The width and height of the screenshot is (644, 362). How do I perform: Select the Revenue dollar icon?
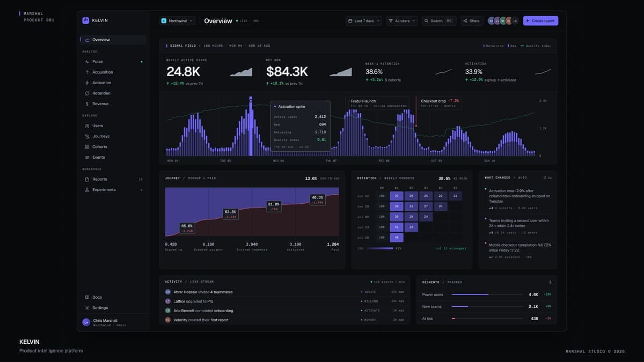pyautogui.click(x=87, y=104)
